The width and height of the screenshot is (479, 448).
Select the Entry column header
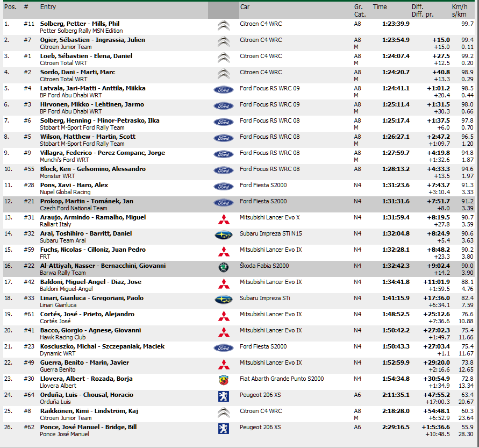pyautogui.click(x=48, y=7)
